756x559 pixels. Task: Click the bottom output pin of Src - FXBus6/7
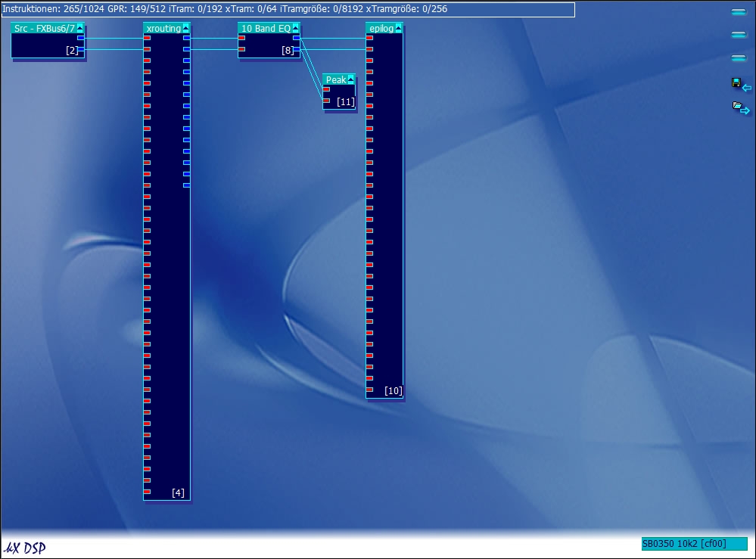click(80, 49)
